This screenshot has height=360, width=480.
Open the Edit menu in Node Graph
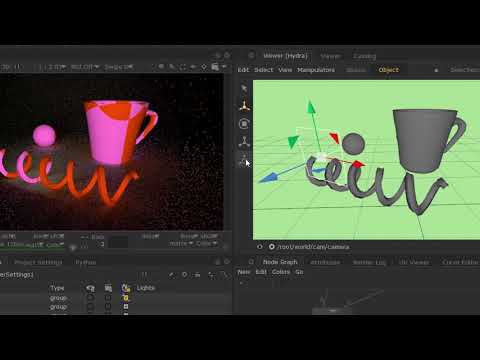[261, 272]
